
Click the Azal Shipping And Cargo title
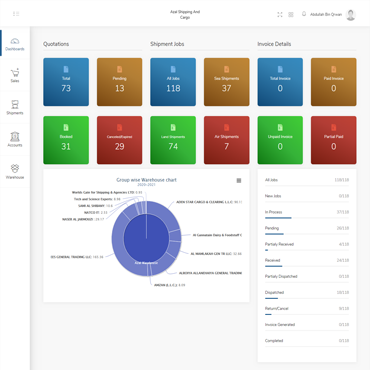pyautogui.click(x=185, y=14)
